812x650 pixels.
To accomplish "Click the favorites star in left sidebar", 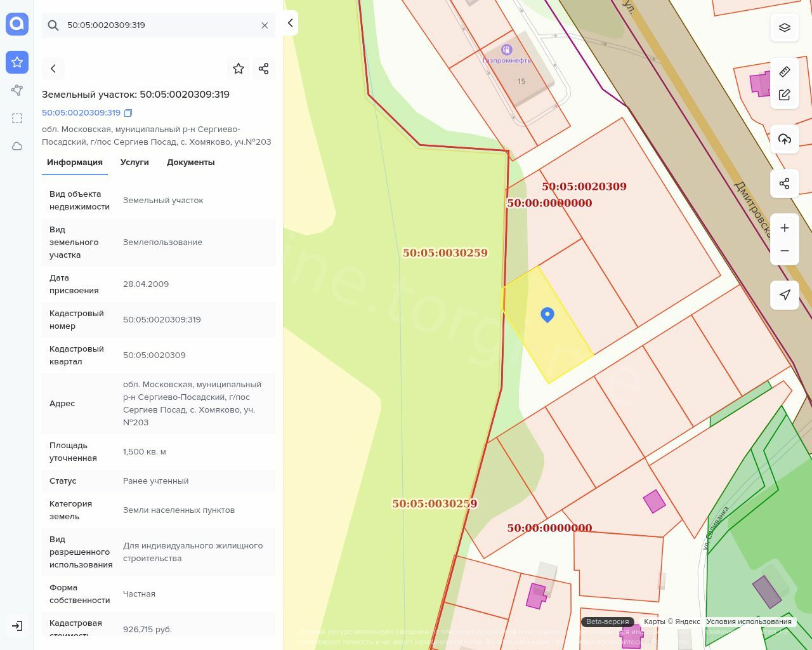I will pos(17,62).
